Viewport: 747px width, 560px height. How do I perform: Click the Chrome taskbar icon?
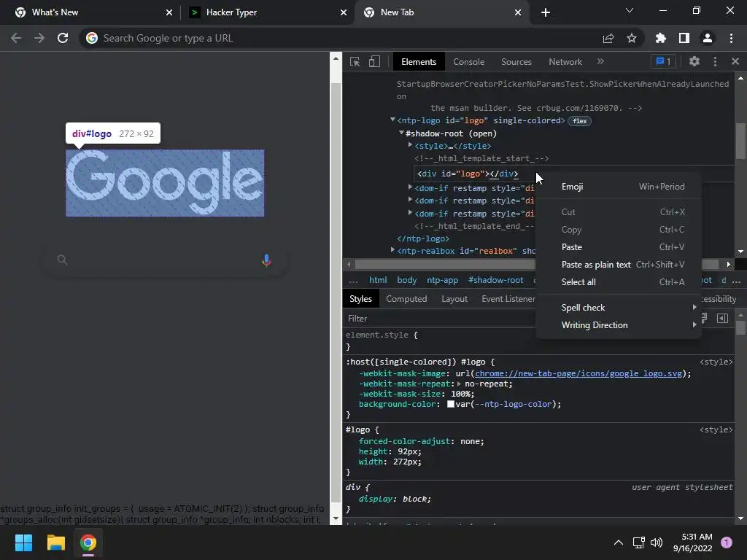click(88, 542)
